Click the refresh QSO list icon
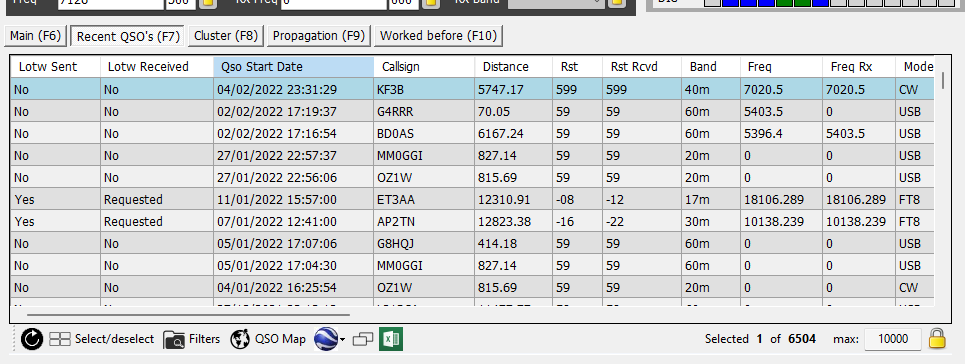This screenshot has width=965, height=364. (31, 339)
